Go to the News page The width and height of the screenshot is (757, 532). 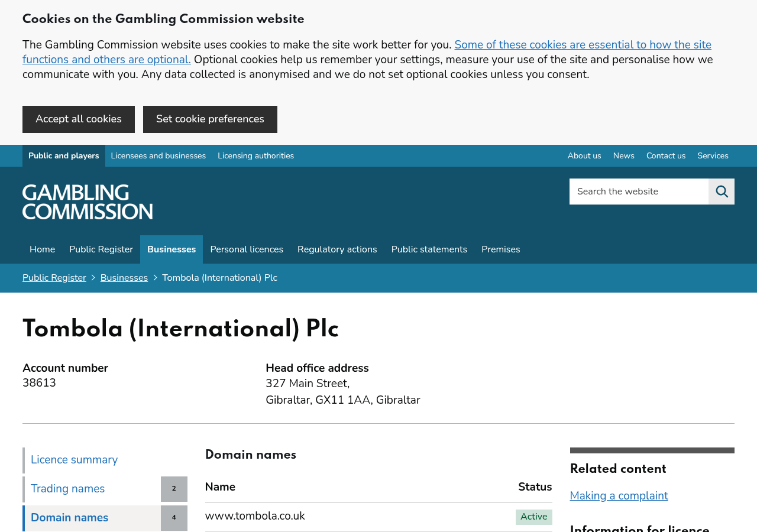pos(623,156)
